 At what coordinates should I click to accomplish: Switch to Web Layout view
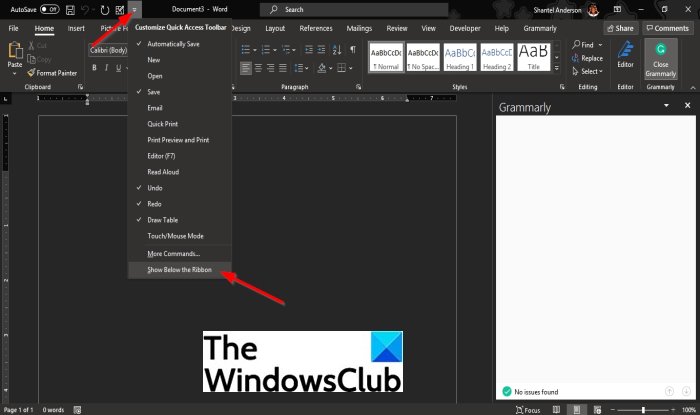click(597, 410)
